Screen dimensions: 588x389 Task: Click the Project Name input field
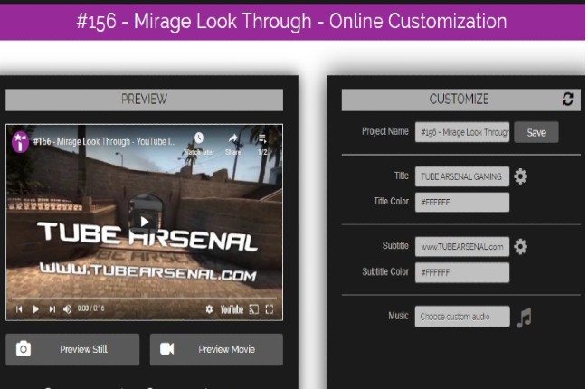pos(461,132)
